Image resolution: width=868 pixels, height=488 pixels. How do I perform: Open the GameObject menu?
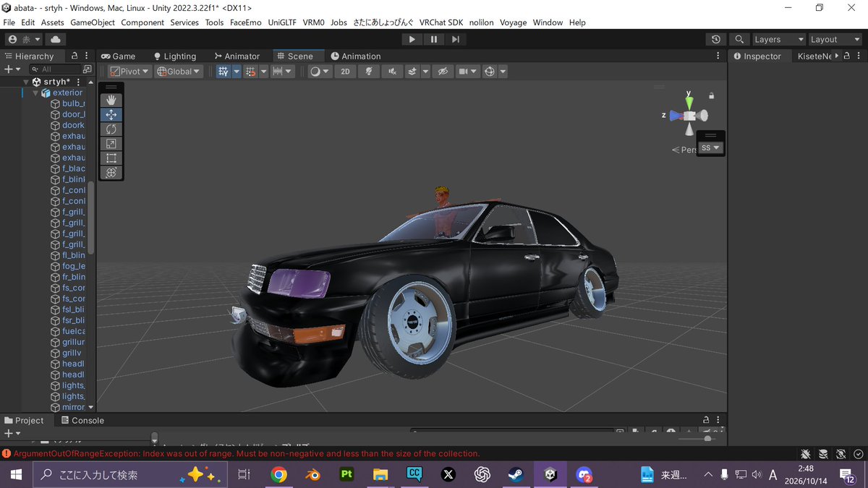coord(93,22)
